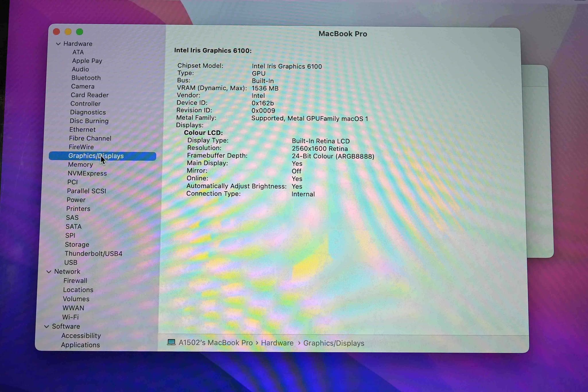
Task: Click the Mirror value Off
Action: pyautogui.click(x=297, y=171)
